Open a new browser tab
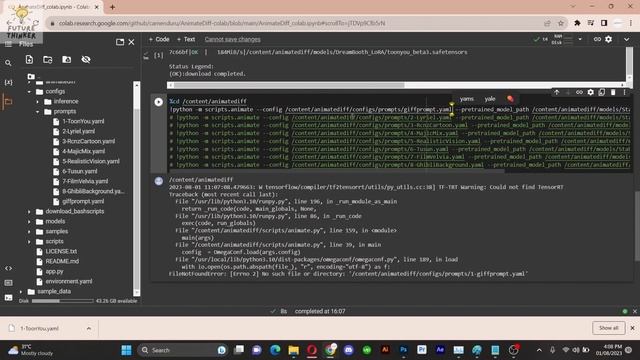The image size is (640, 360). pyautogui.click(x=112, y=7)
